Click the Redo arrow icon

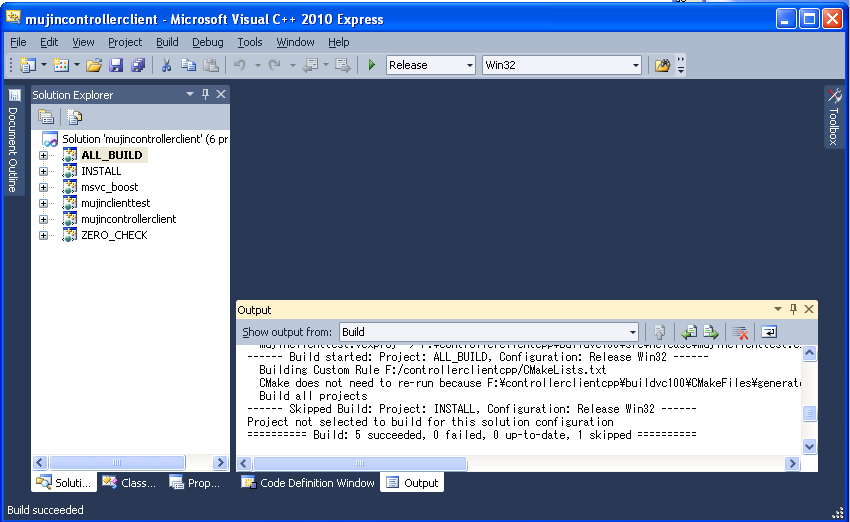pos(275,65)
